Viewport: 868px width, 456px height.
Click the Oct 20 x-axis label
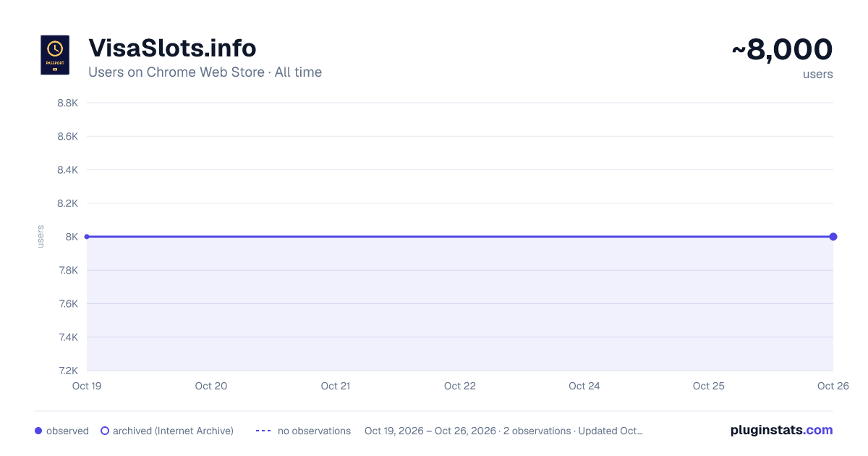pyautogui.click(x=211, y=386)
